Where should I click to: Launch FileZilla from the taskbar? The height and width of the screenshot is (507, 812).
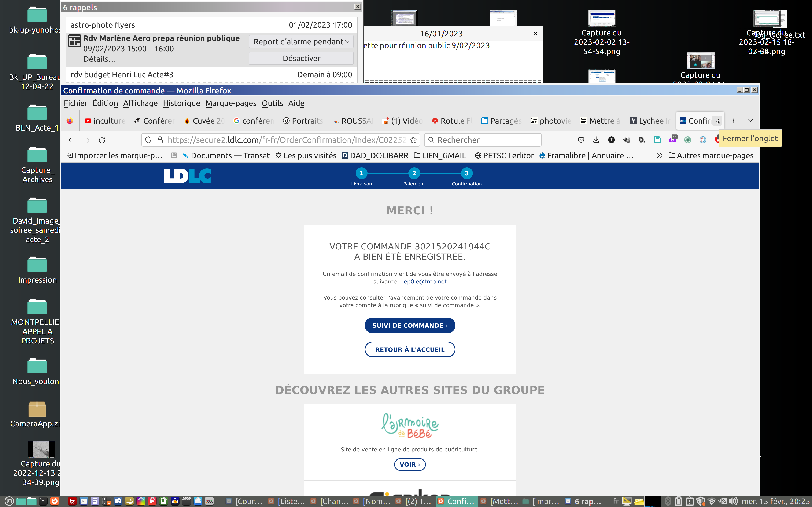pos(72,501)
